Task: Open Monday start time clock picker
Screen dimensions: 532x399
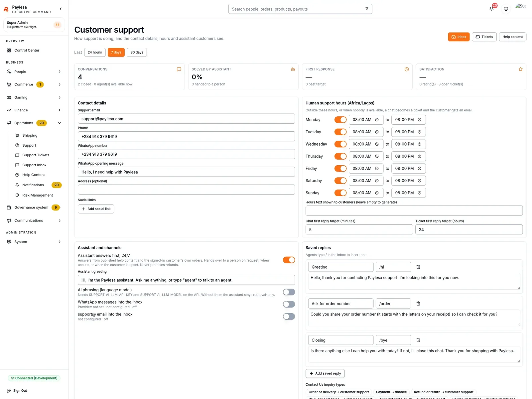Action: (377, 120)
